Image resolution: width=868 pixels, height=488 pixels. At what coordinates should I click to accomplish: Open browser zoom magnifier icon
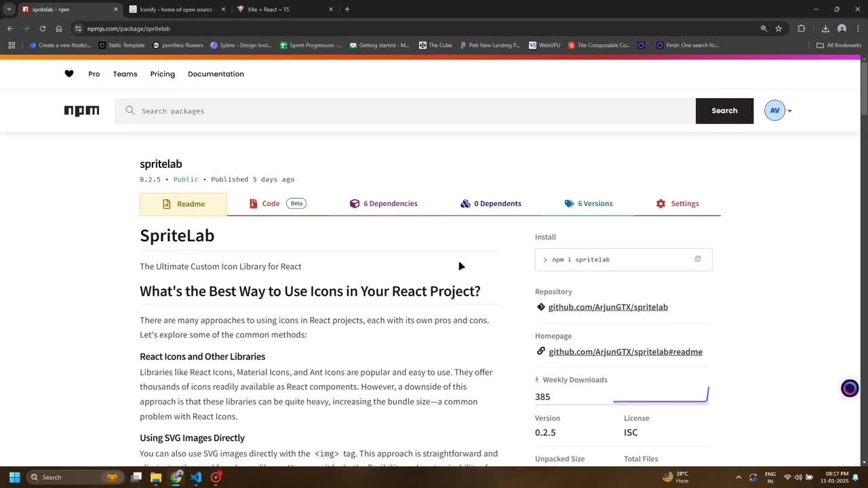coord(764,28)
